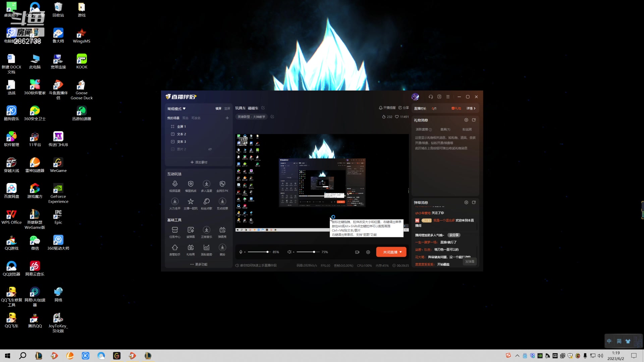Expand the 关闭直播 dropdown arrow
This screenshot has height=362, width=644.
pos(400,252)
